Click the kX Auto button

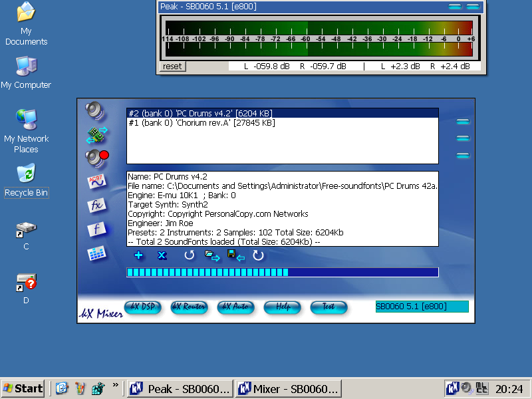(235, 307)
